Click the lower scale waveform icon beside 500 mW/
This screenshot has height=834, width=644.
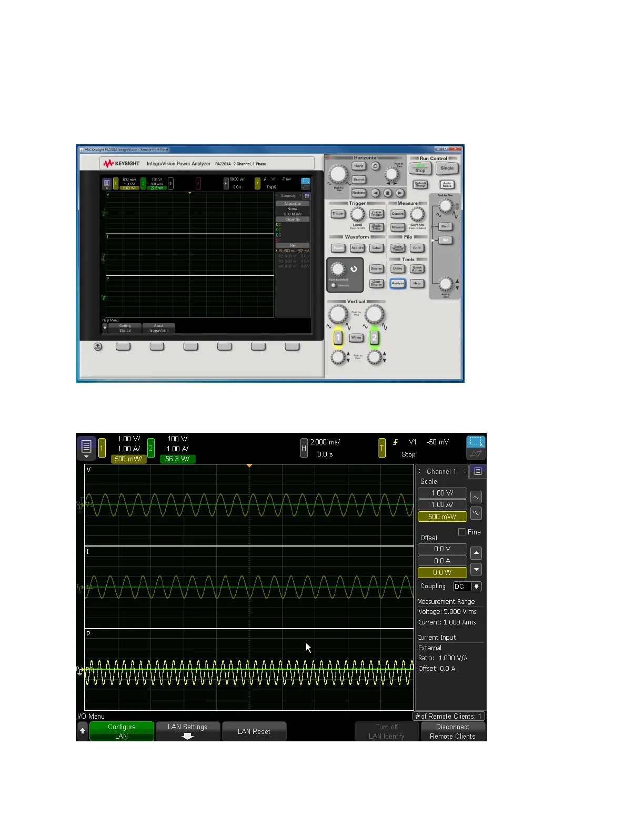(x=476, y=513)
